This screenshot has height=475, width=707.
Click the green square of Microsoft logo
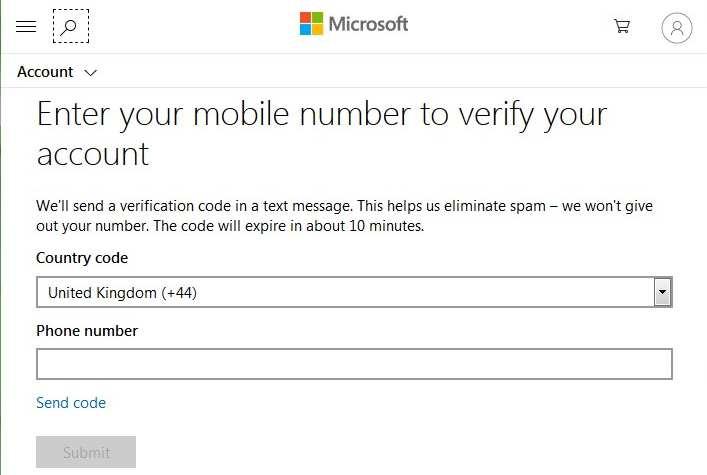pyautogui.click(x=318, y=18)
